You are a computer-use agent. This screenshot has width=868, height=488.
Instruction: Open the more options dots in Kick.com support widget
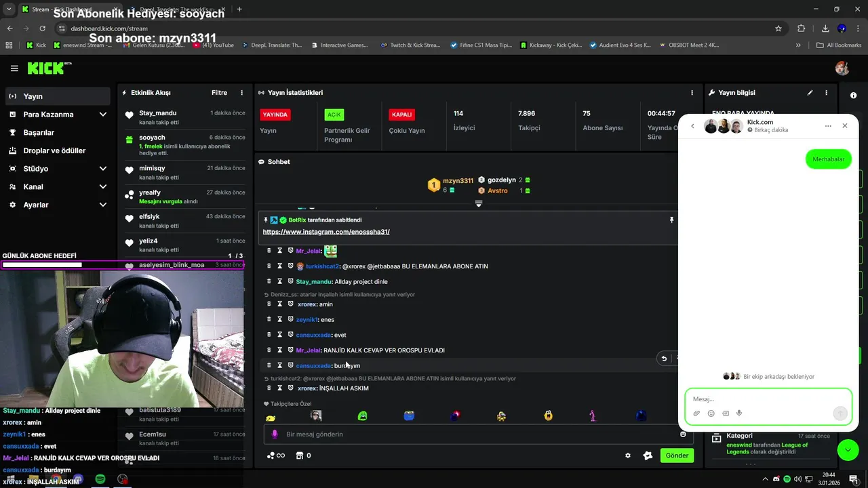pyautogui.click(x=828, y=126)
